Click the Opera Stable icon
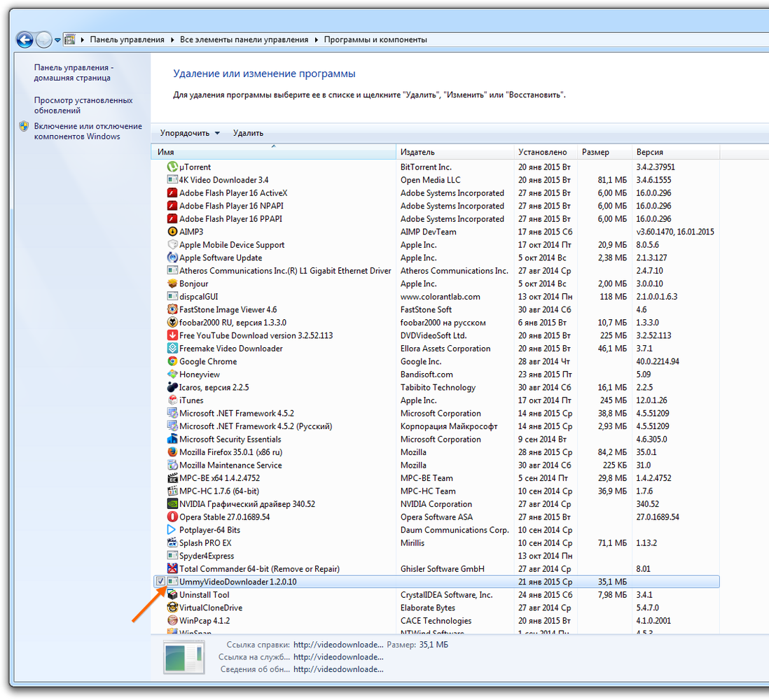This screenshot has height=700, width=769. point(172,517)
